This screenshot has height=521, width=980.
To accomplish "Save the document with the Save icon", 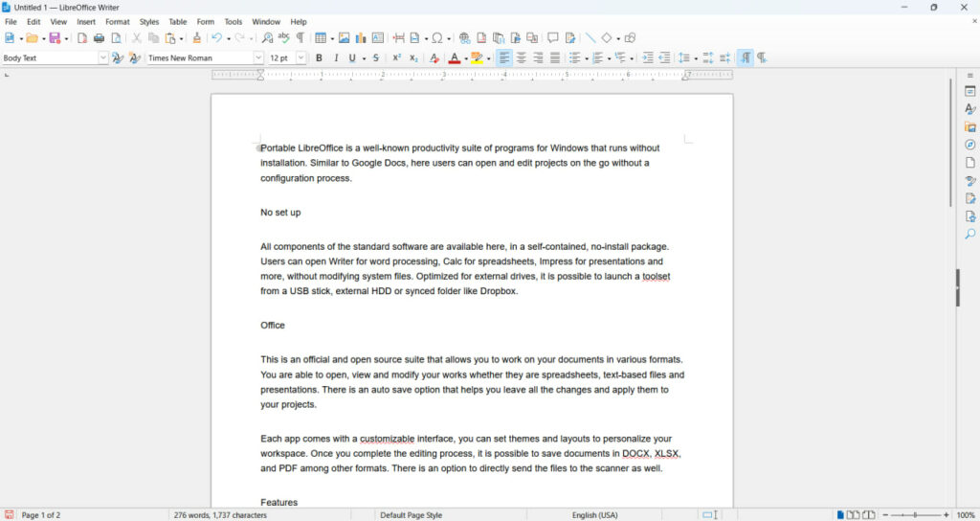I will point(55,38).
